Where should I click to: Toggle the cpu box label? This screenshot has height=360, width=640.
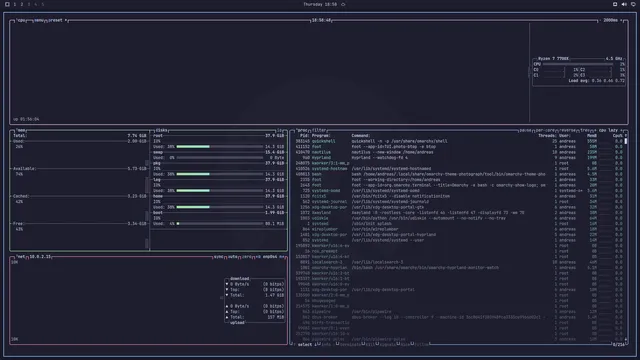pos(21,20)
